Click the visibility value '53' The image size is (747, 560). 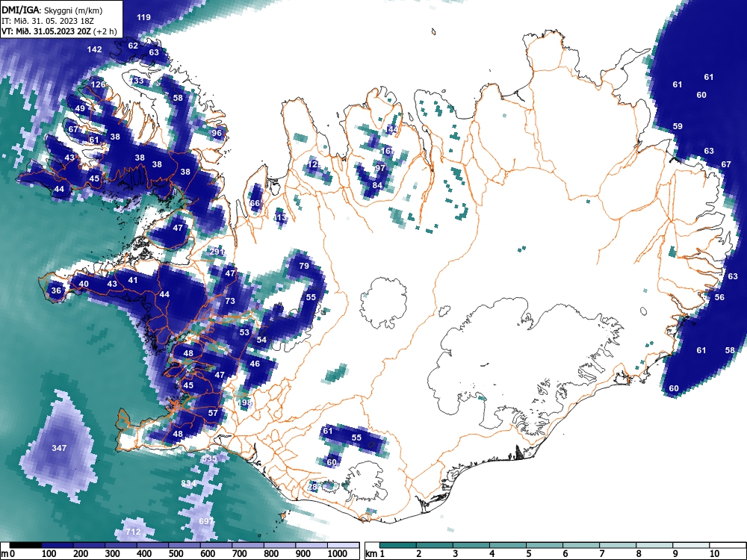[244, 332]
